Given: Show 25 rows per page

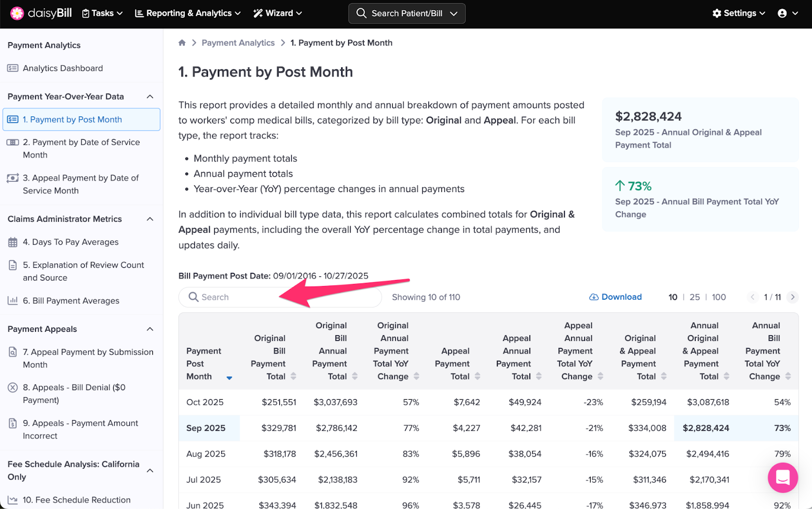Looking at the screenshot, I should pyautogui.click(x=694, y=297).
